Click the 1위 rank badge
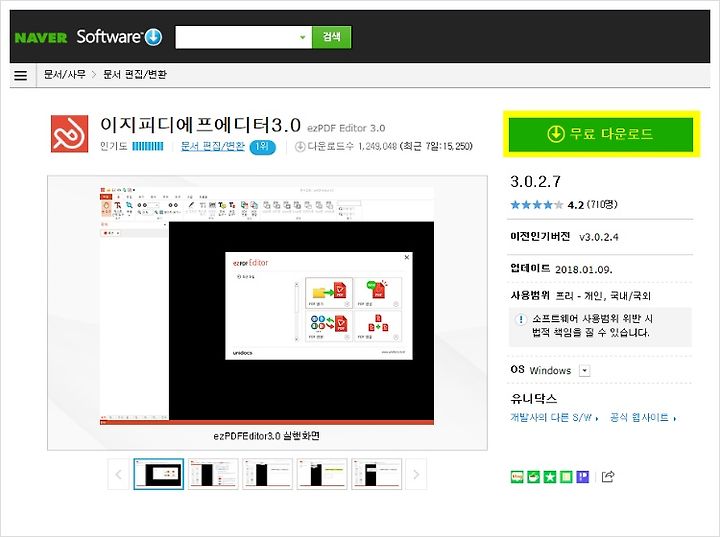Screen dimensions: 720x537 [x=262, y=147]
